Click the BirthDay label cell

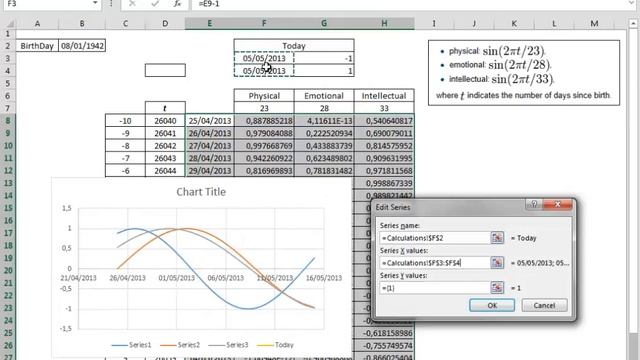[x=37, y=46]
